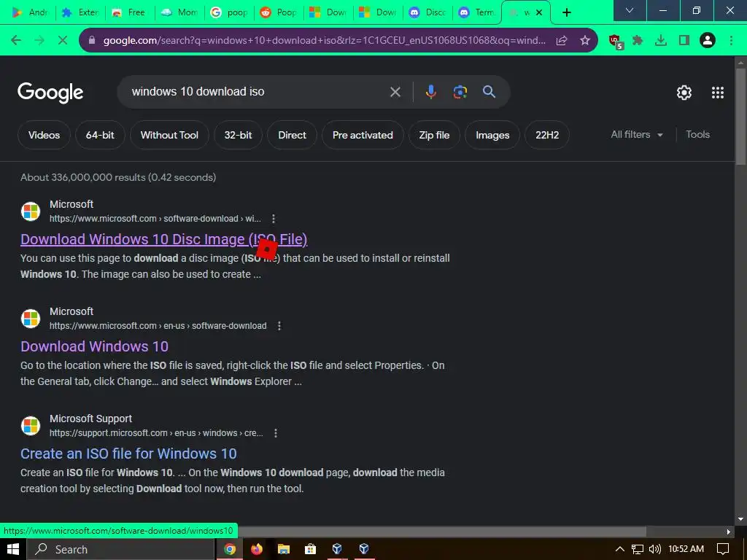Open the Tools button
This screenshot has width=747, height=560.
pos(697,135)
